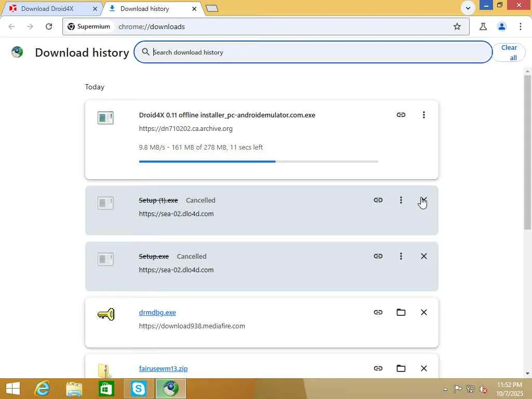
Task: Click the Supermium logo beside Download history
Action: pos(17,52)
